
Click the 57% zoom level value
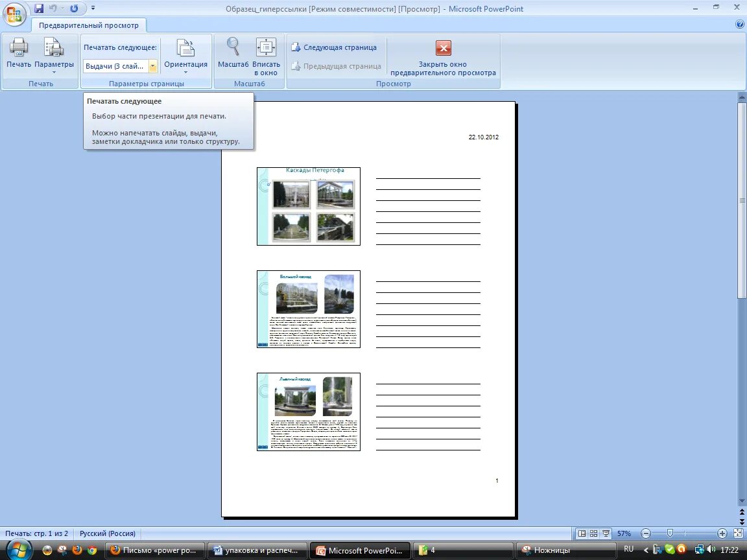tap(624, 533)
